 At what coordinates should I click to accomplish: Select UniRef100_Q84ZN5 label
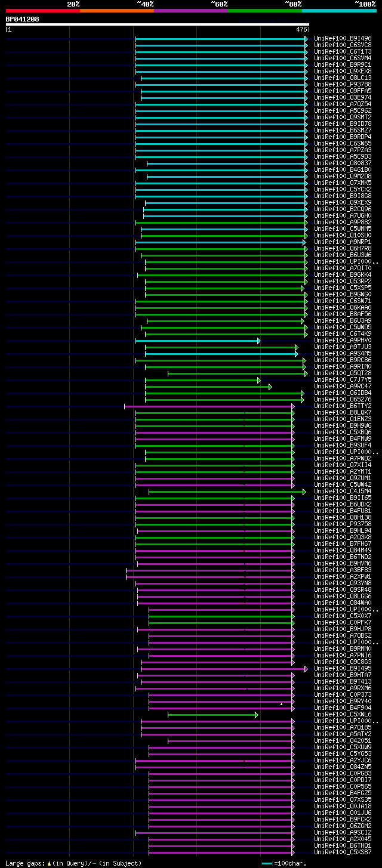(x=343, y=767)
